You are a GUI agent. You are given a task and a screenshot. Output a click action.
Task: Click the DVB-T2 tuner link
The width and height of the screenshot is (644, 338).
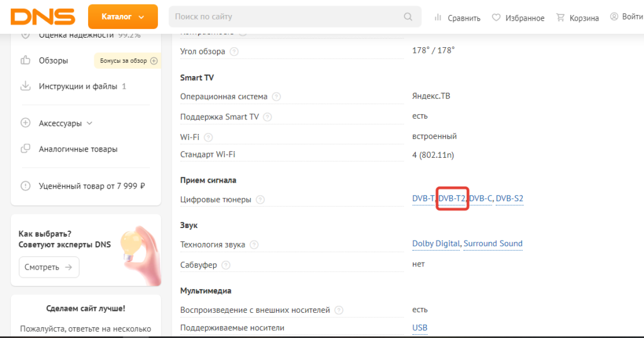pos(452,199)
